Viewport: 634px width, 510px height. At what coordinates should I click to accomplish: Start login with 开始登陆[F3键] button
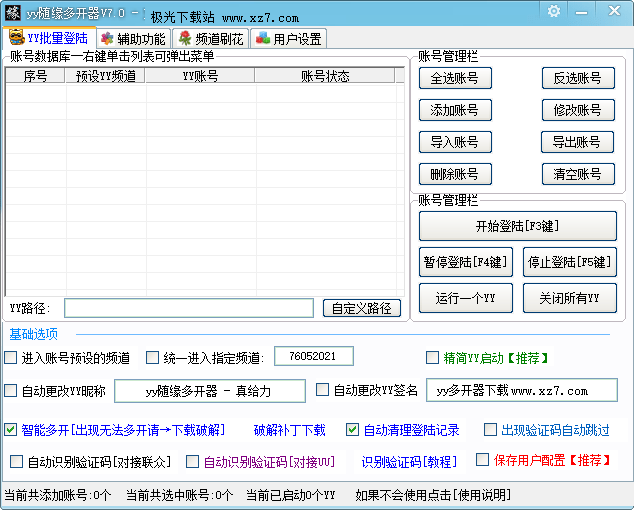(518, 226)
